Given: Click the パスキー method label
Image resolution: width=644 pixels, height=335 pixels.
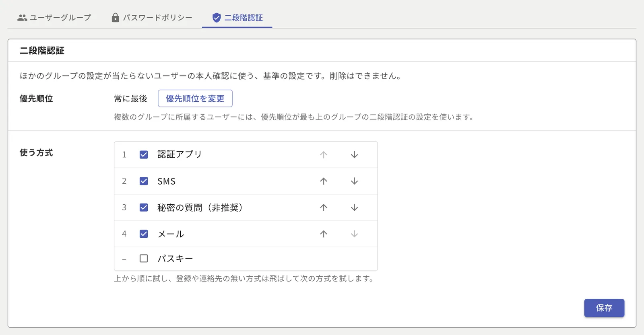Looking at the screenshot, I should click(x=175, y=259).
